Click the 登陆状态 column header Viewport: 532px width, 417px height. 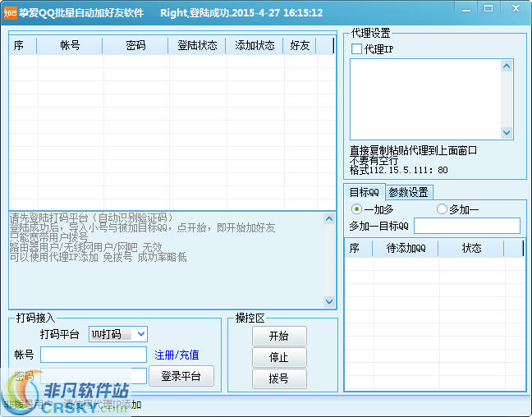197,45
